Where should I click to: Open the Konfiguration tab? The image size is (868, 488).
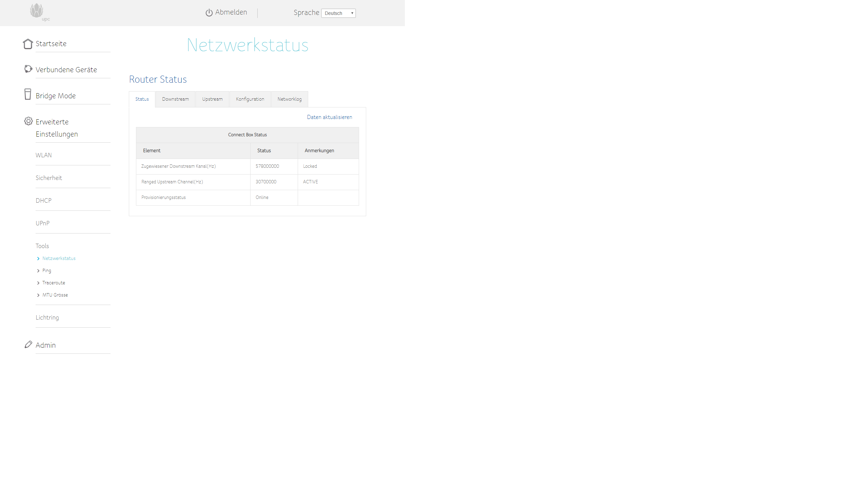click(250, 99)
